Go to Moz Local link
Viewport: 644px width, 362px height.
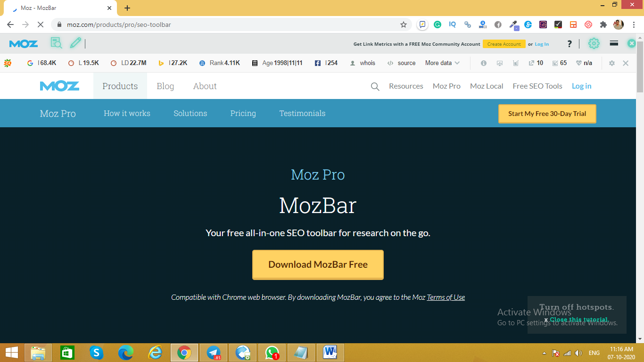point(487,86)
